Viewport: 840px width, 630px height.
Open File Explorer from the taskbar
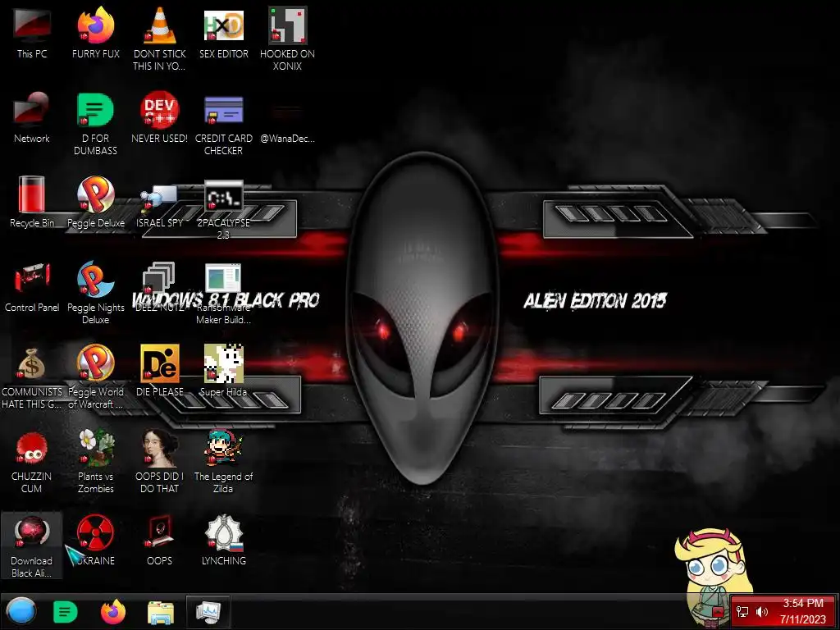click(x=161, y=612)
